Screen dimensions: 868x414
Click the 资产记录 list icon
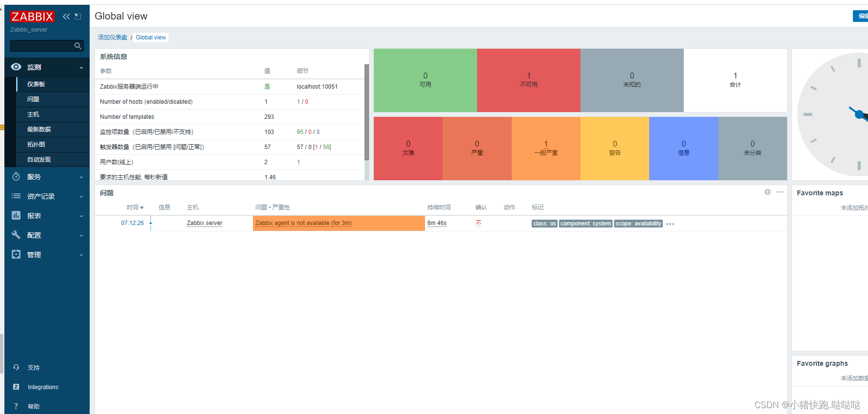pyautogui.click(x=16, y=196)
